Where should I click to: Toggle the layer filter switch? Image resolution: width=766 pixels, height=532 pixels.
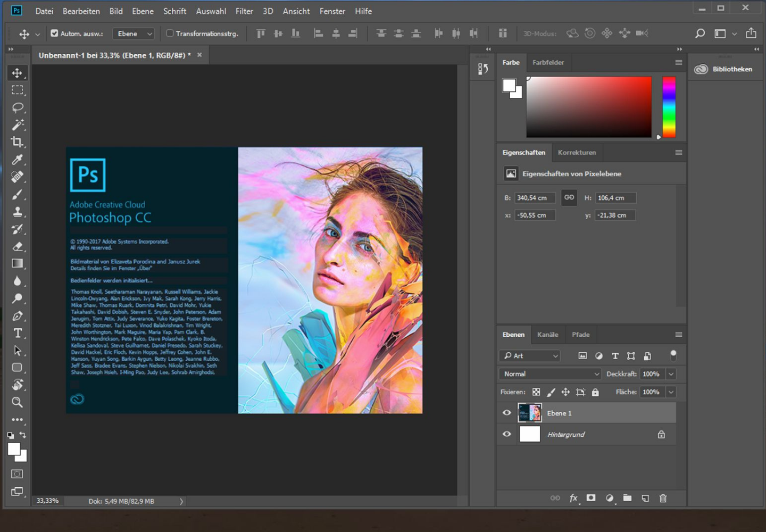point(673,355)
